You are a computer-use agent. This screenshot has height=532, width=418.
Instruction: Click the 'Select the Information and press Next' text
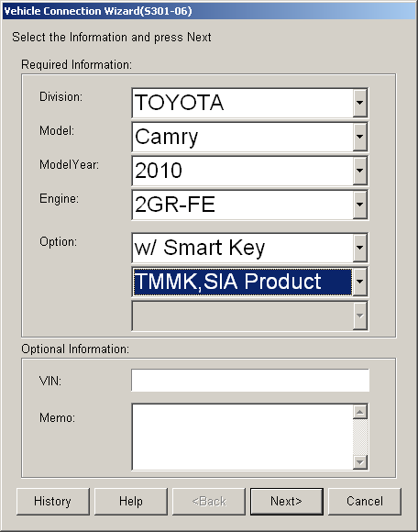point(112,37)
